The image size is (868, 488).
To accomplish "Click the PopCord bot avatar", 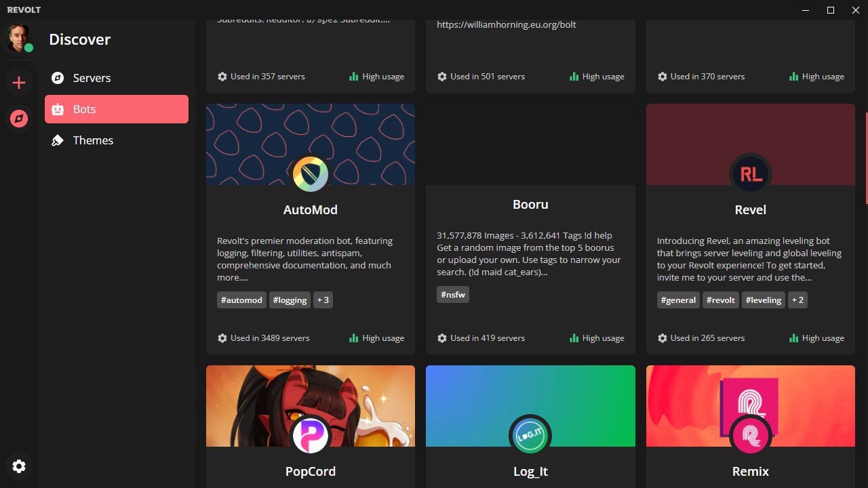I will [311, 436].
